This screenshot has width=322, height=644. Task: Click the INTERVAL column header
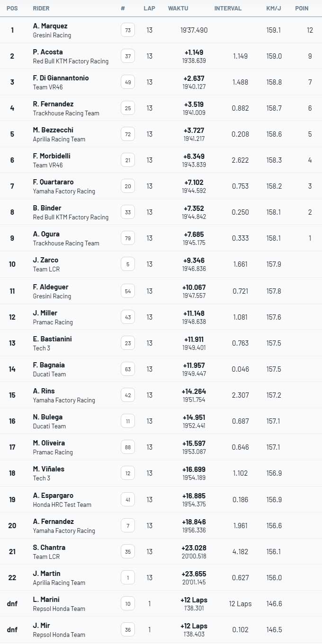click(228, 9)
